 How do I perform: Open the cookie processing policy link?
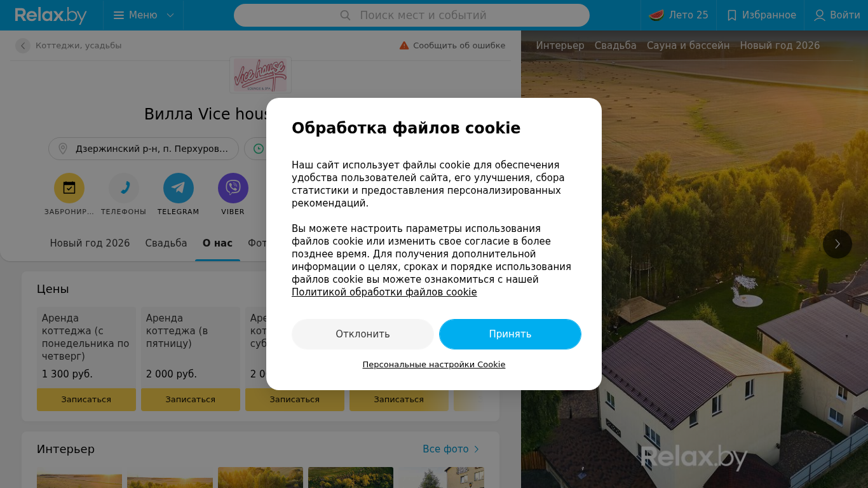(384, 292)
